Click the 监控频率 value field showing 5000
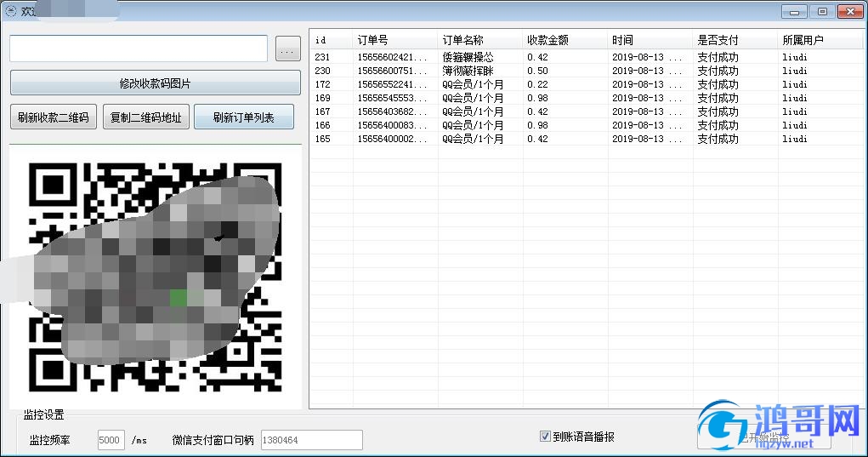 [111, 440]
